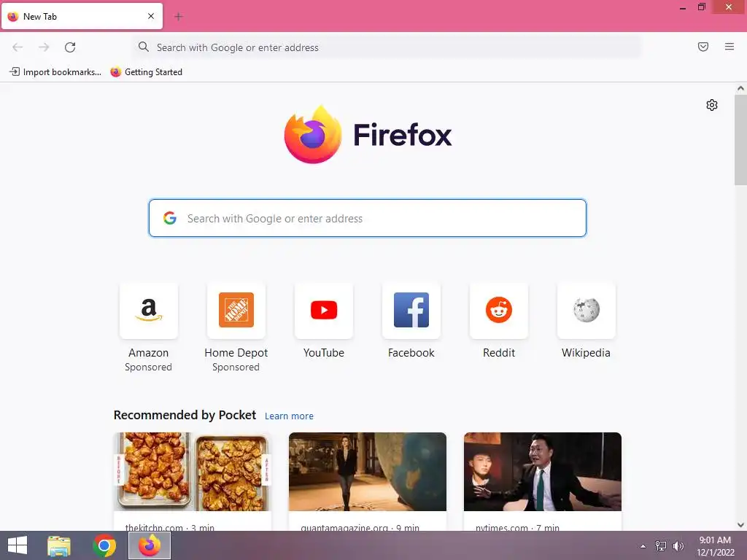Open quantamagazine.org story thumbnail
This screenshot has height=560, width=747.
(x=368, y=472)
